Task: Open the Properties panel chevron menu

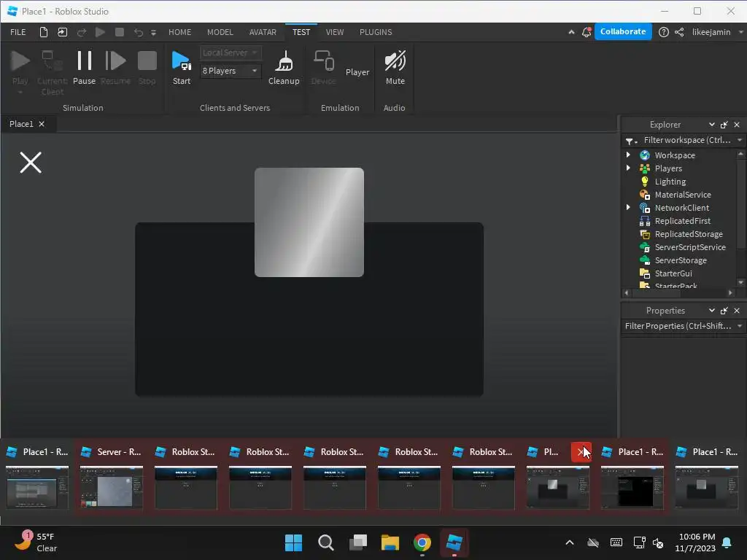Action: [712, 310]
